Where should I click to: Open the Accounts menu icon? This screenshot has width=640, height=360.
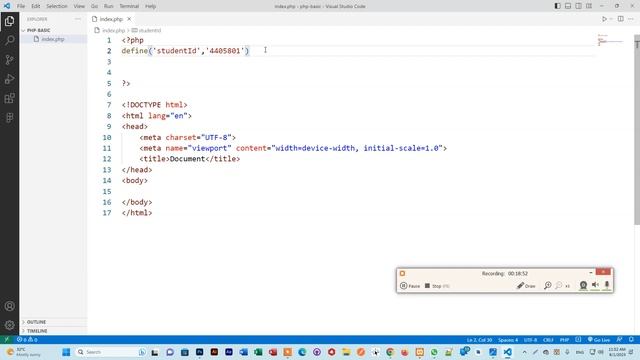9,306
